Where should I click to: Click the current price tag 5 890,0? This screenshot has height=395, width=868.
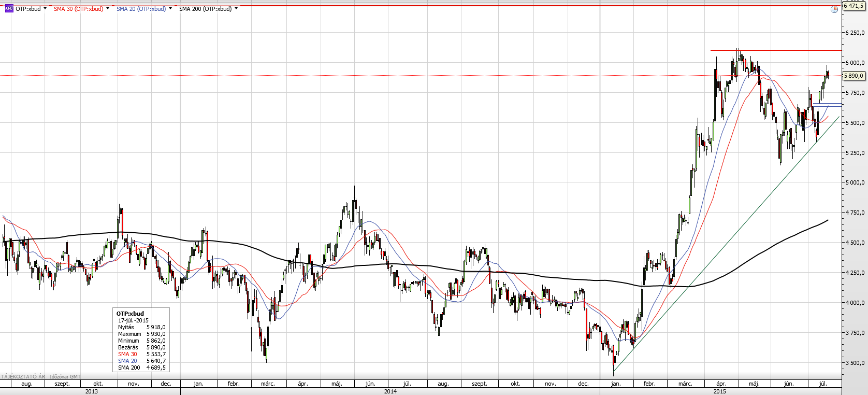click(x=853, y=76)
